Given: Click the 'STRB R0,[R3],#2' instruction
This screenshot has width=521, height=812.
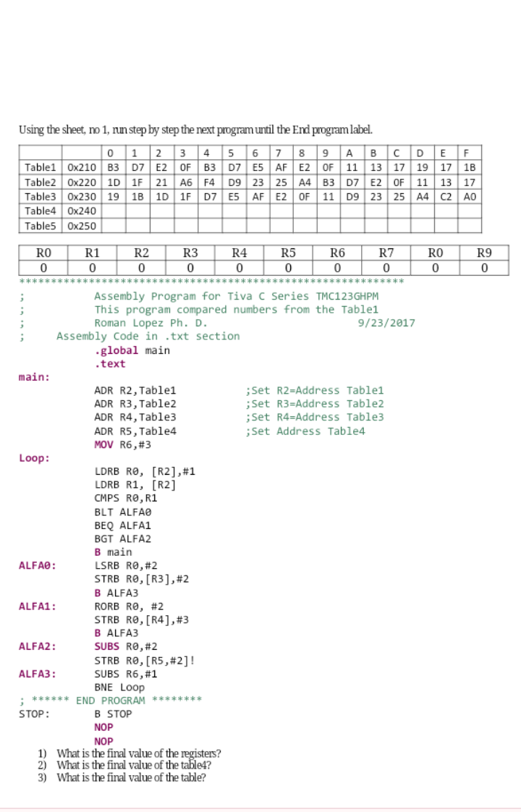Looking at the screenshot, I should click(x=141, y=580).
